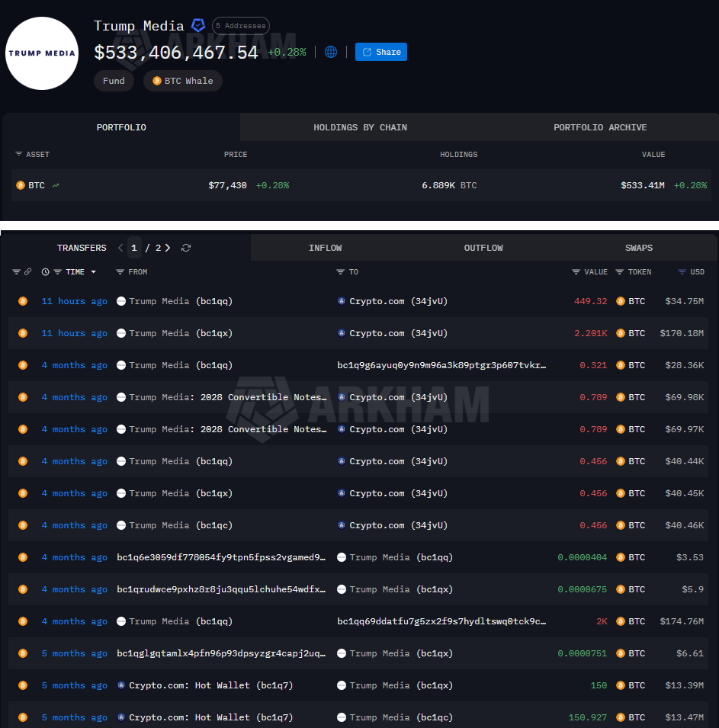Viewport: 719px width, 728px height.
Task: Switch to the Portfolio tab
Action: coord(121,127)
